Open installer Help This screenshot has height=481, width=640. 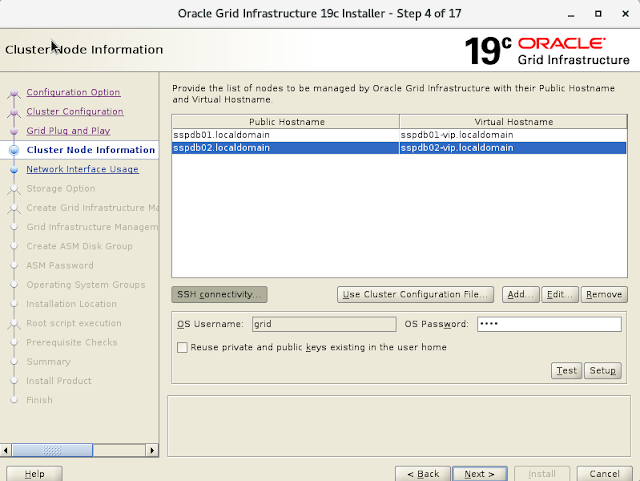tap(34, 474)
